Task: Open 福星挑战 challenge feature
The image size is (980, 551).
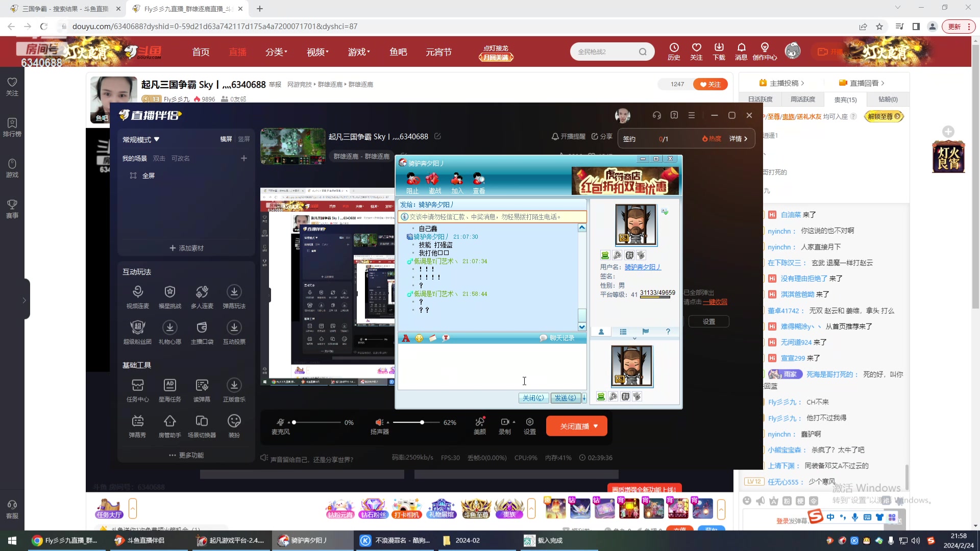Action: pyautogui.click(x=170, y=297)
